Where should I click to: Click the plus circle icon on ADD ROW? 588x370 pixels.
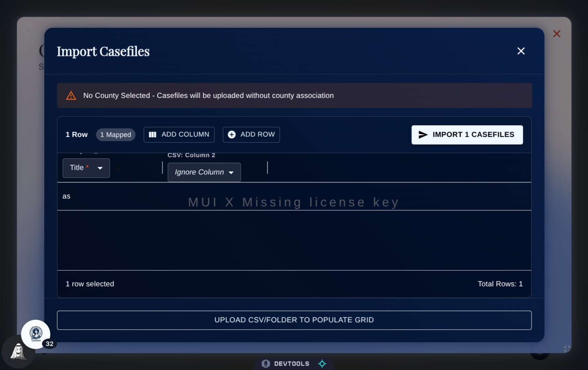pyautogui.click(x=232, y=134)
